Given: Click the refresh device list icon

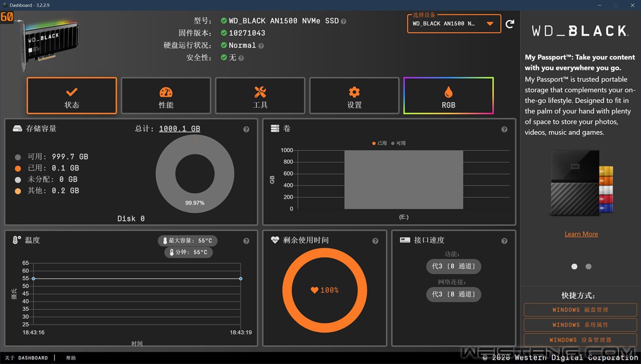Looking at the screenshot, I should tap(510, 24).
